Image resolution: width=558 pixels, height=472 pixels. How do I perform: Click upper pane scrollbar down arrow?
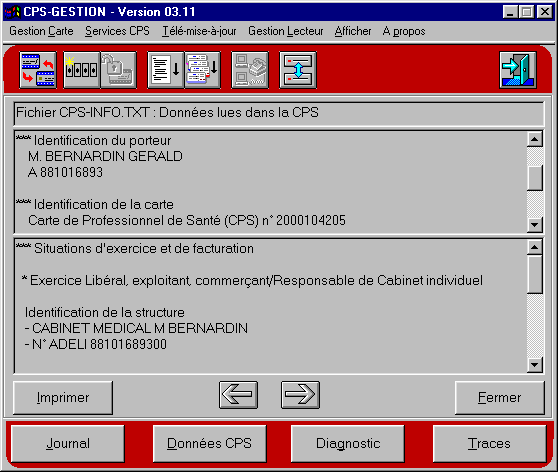(535, 225)
